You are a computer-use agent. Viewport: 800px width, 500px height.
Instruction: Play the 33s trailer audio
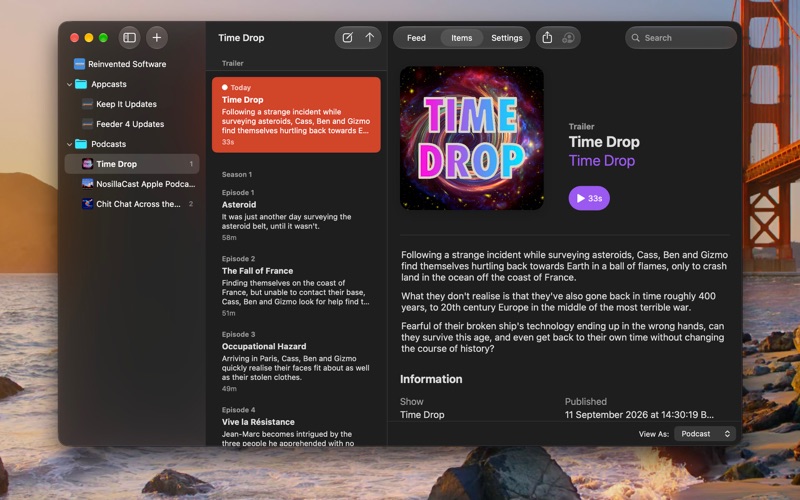tap(589, 198)
